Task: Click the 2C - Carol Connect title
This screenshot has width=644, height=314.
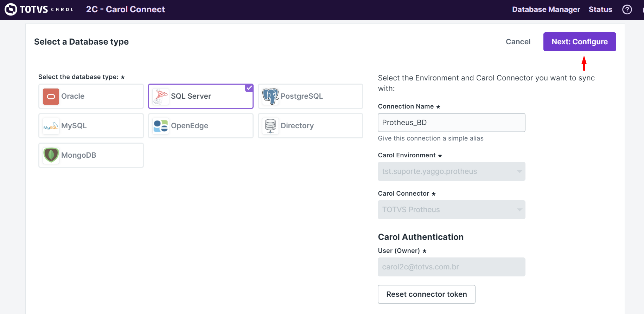Action: 126,9
